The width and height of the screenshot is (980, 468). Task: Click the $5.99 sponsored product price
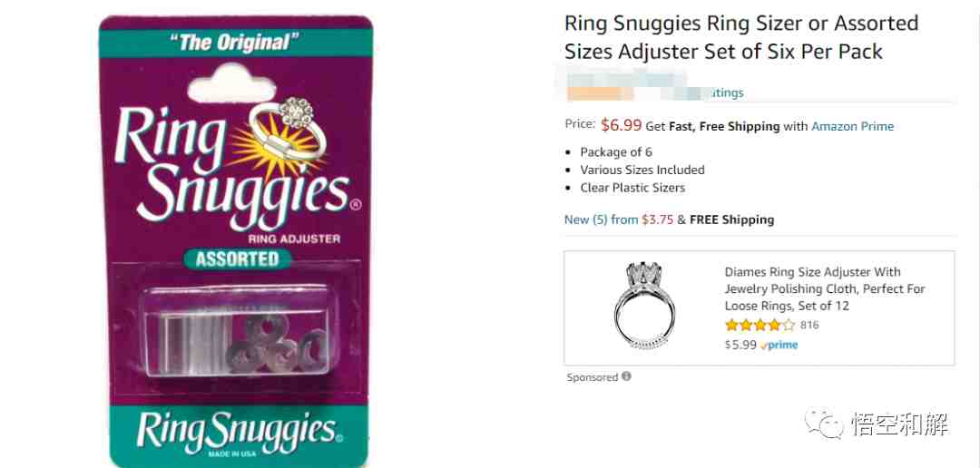click(740, 345)
